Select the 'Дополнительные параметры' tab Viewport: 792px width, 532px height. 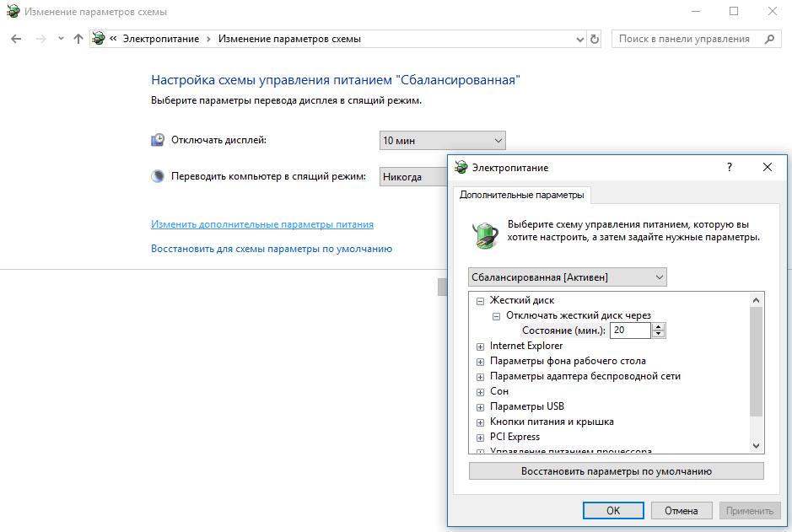point(521,195)
